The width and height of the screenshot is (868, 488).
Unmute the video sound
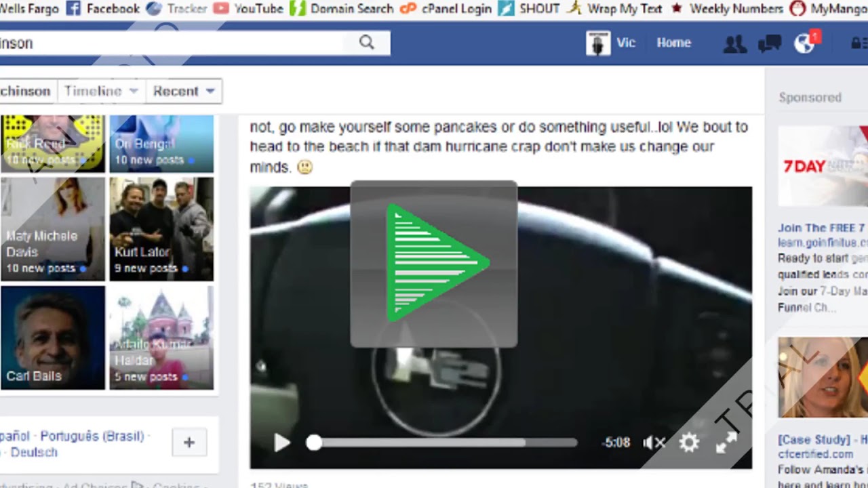pyautogui.click(x=654, y=443)
